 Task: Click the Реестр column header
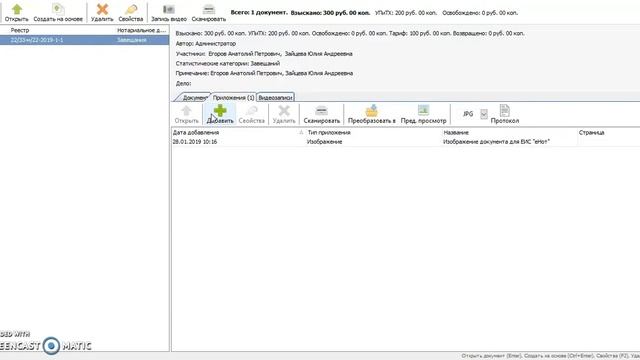(x=20, y=30)
